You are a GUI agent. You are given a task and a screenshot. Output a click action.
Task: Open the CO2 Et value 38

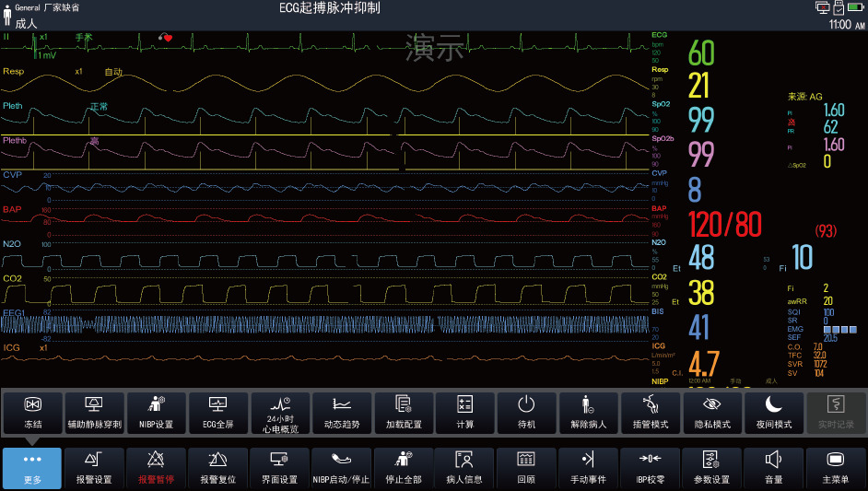[x=701, y=293]
